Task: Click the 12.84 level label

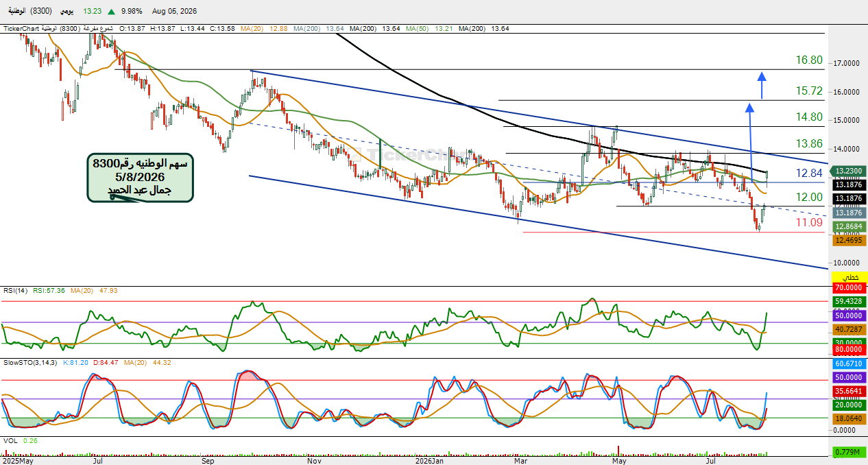Action: [809, 173]
